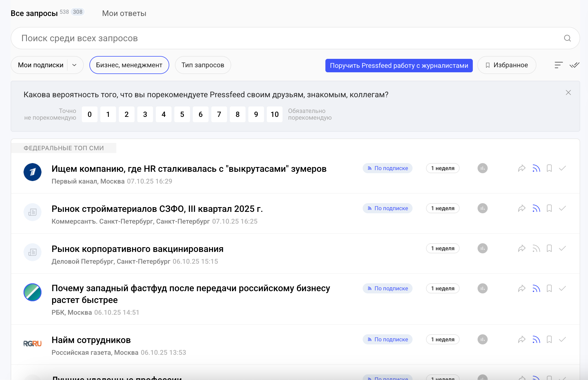The width and height of the screenshot is (588, 380).
Task: Share the Найм сотрудников request
Action: point(522,340)
